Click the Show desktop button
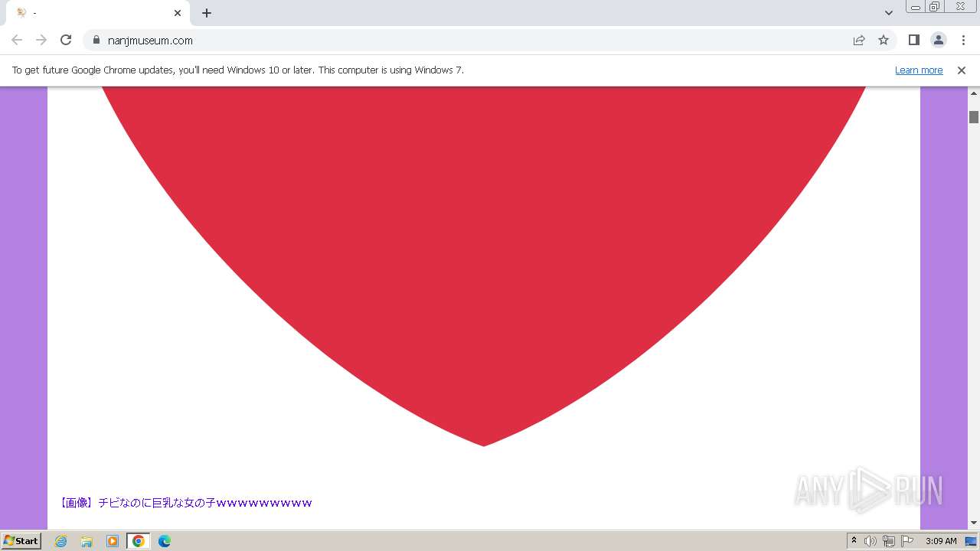 pyautogui.click(x=972, y=541)
